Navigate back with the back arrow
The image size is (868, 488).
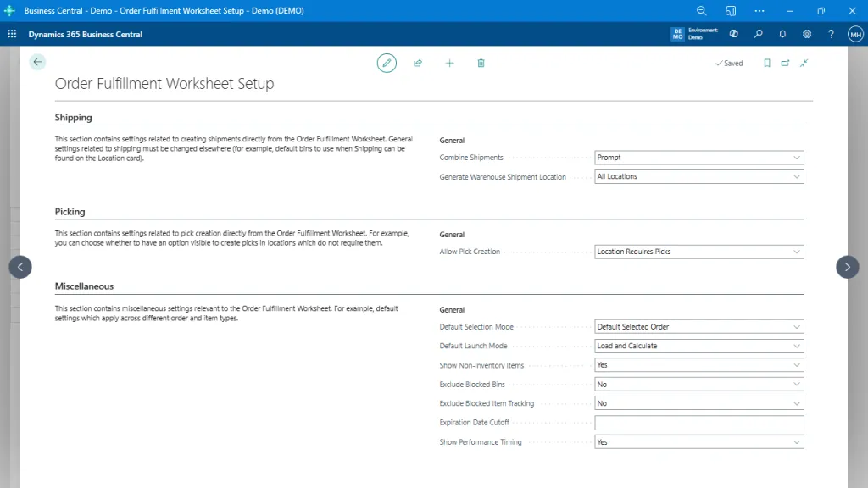click(x=37, y=62)
